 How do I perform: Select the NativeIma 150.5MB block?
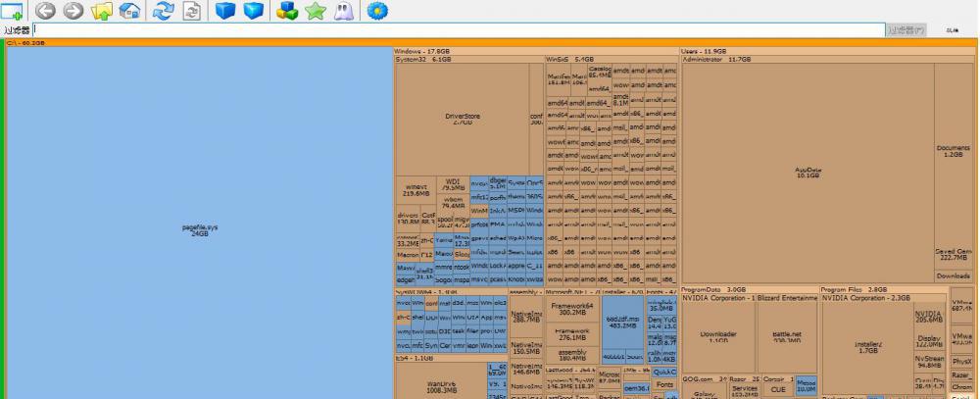(x=525, y=348)
